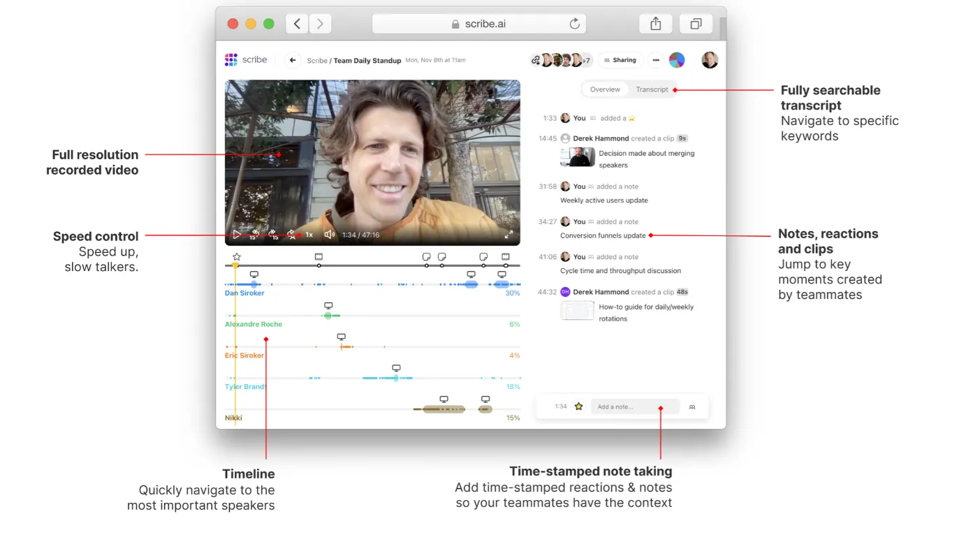Open the user profile avatar in the header
Viewport: 980px width, 549px height.
click(710, 60)
